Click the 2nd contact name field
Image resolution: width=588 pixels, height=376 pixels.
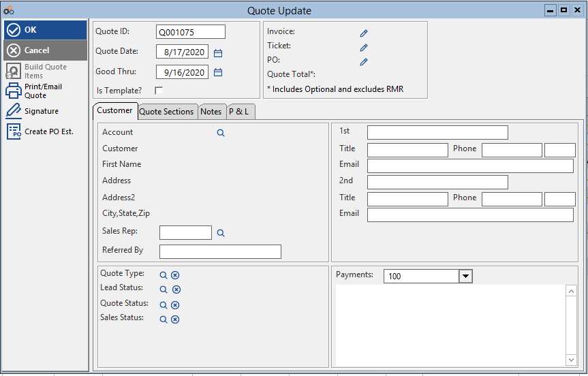tap(437, 182)
